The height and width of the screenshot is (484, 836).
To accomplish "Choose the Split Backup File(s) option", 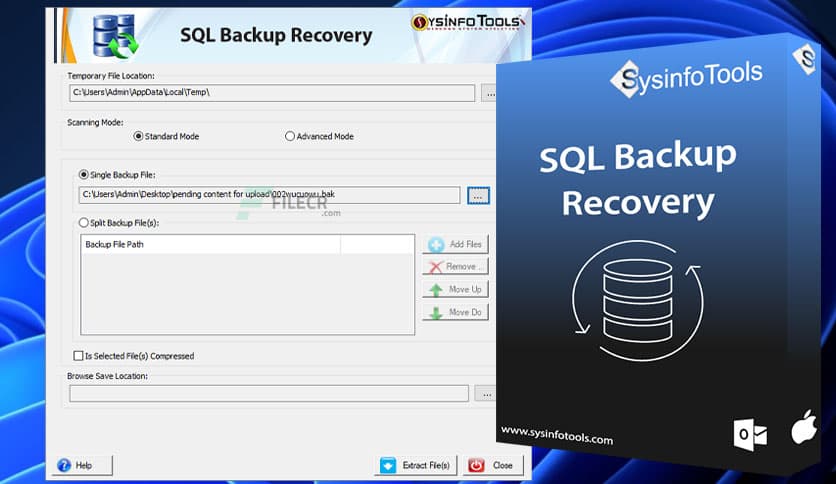I will 119,223.
